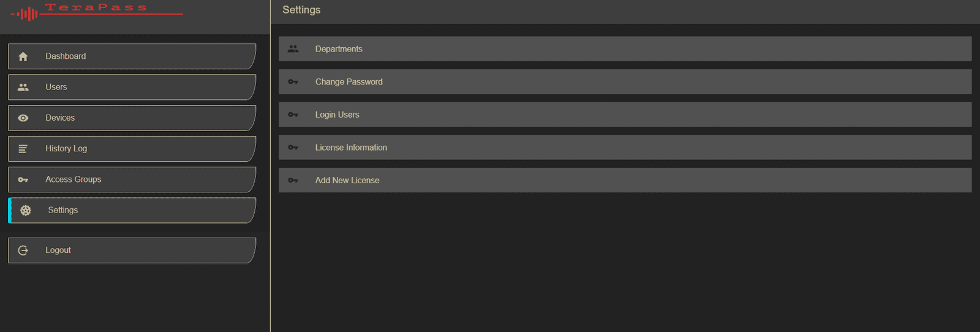
Task: Click the key icon beside Login Users
Action: [x=293, y=115]
